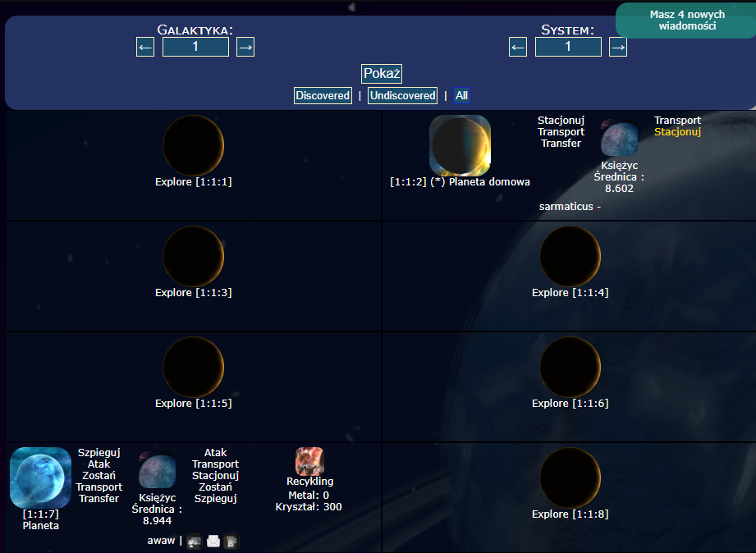Select the Undiscovered filter
Viewport: 756px width, 553px height.
[x=402, y=96]
